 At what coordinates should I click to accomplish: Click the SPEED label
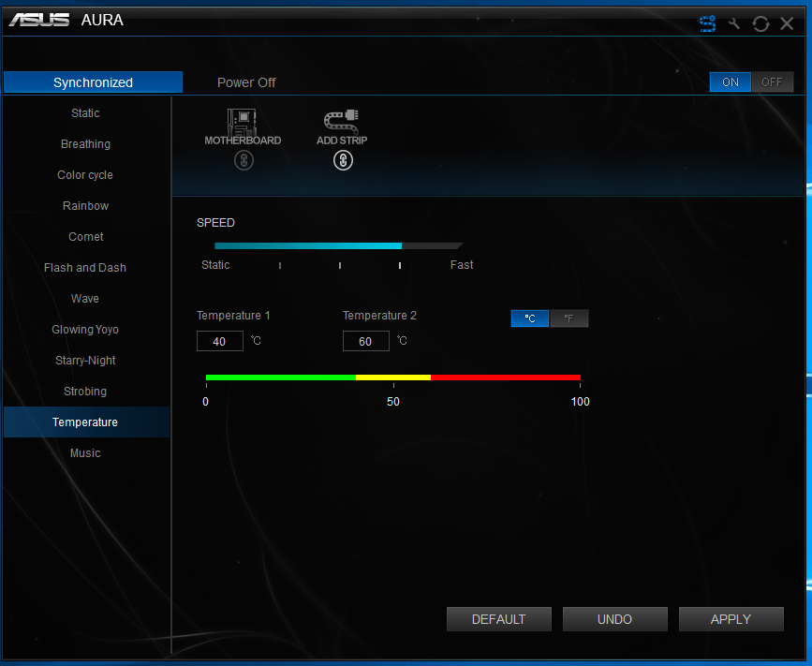coord(215,223)
